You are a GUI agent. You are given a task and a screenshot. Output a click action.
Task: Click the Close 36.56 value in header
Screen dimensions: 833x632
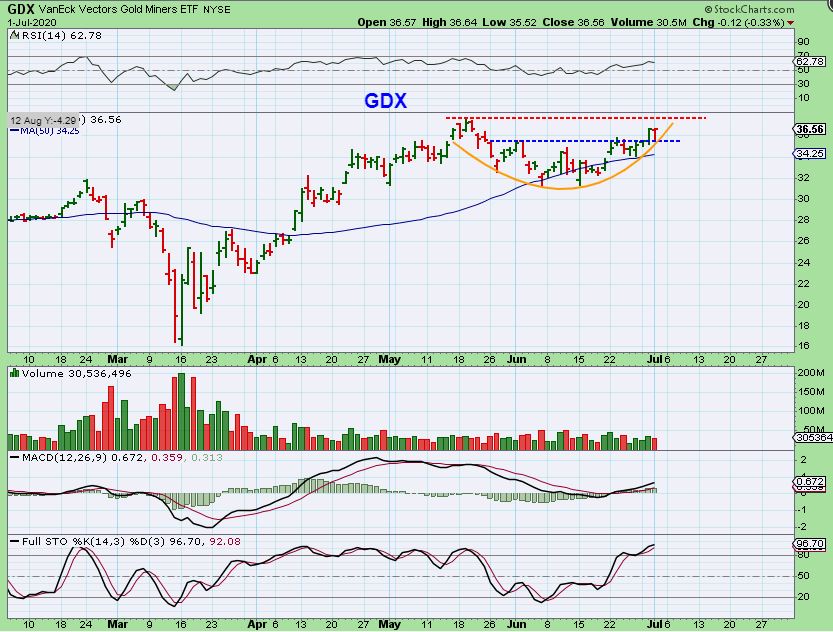[x=574, y=22]
